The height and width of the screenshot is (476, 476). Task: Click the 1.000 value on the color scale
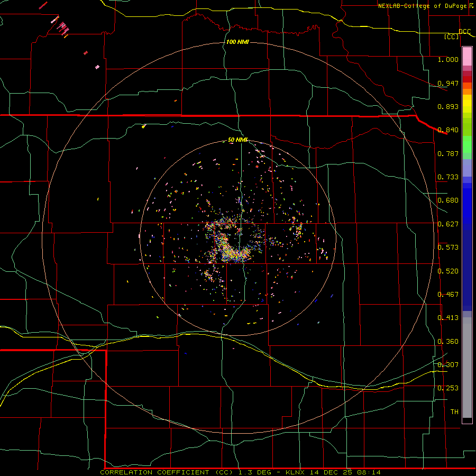click(x=448, y=59)
